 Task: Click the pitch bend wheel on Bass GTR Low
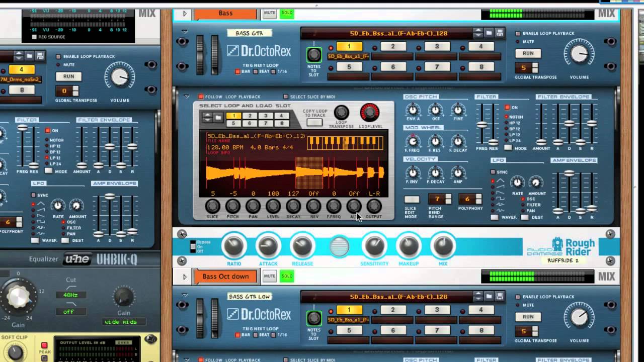200,317
